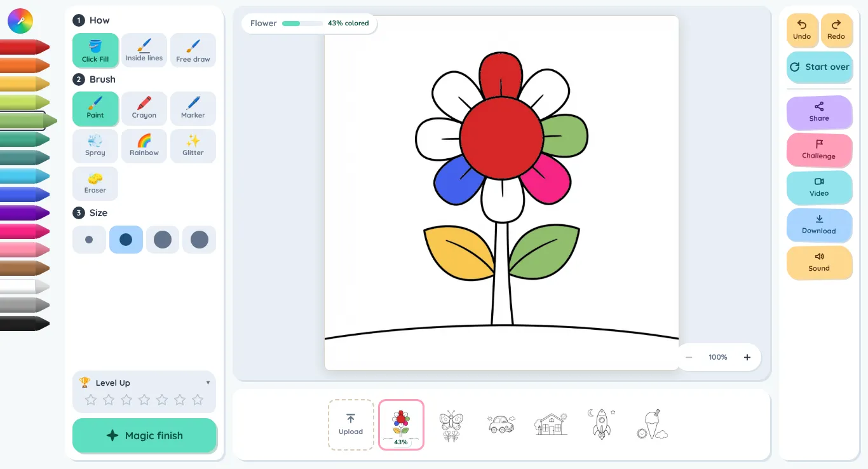Choose the Paint brush
This screenshot has height=469, width=868.
[x=95, y=109]
